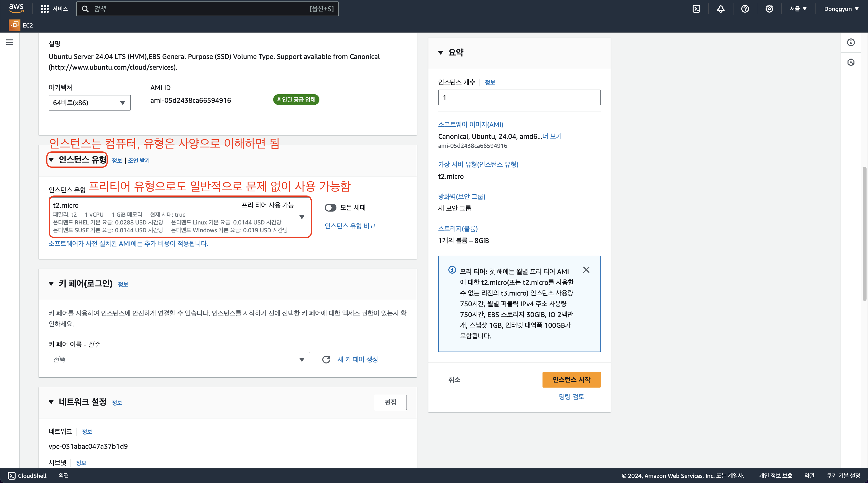Click the AWS logo home icon
868x483 pixels.
16,8
